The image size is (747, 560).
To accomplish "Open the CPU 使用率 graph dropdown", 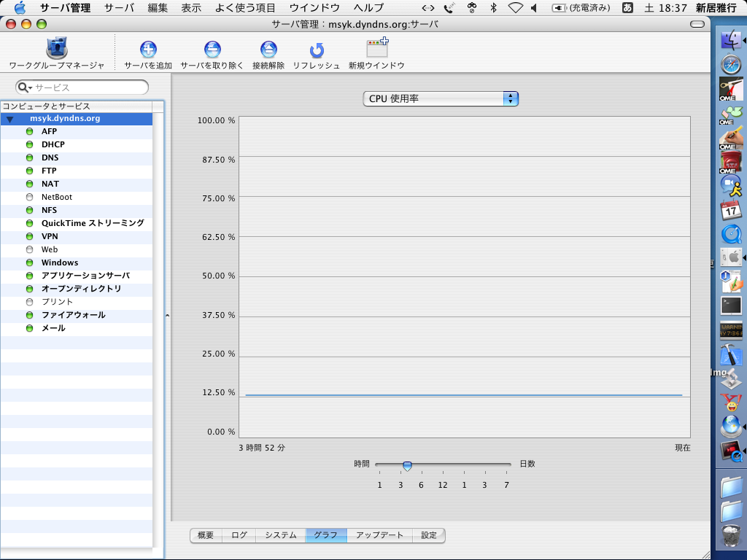I will point(441,98).
